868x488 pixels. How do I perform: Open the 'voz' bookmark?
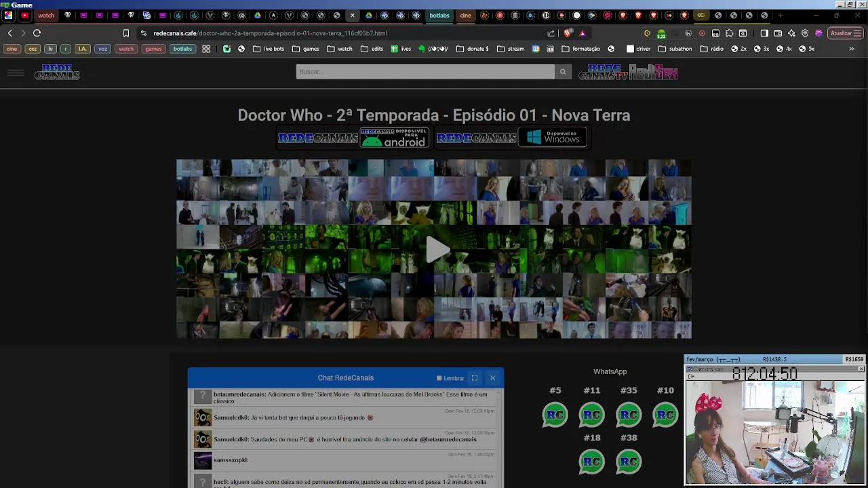[x=102, y=49]
